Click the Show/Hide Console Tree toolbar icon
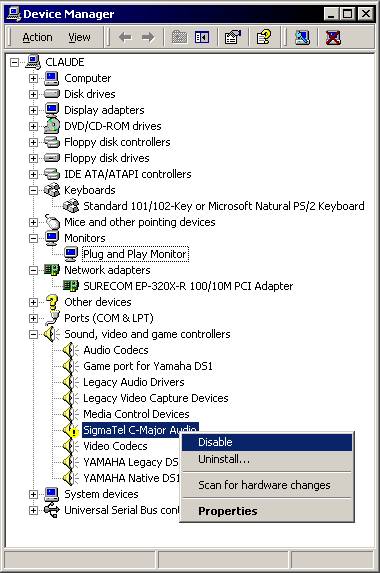 (x=202, y=37)
